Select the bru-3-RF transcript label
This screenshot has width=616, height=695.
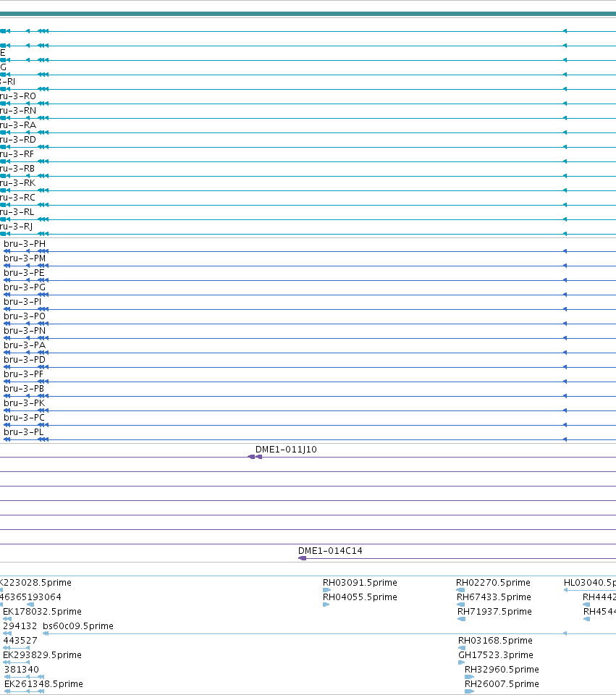click(x=17, y=154)
